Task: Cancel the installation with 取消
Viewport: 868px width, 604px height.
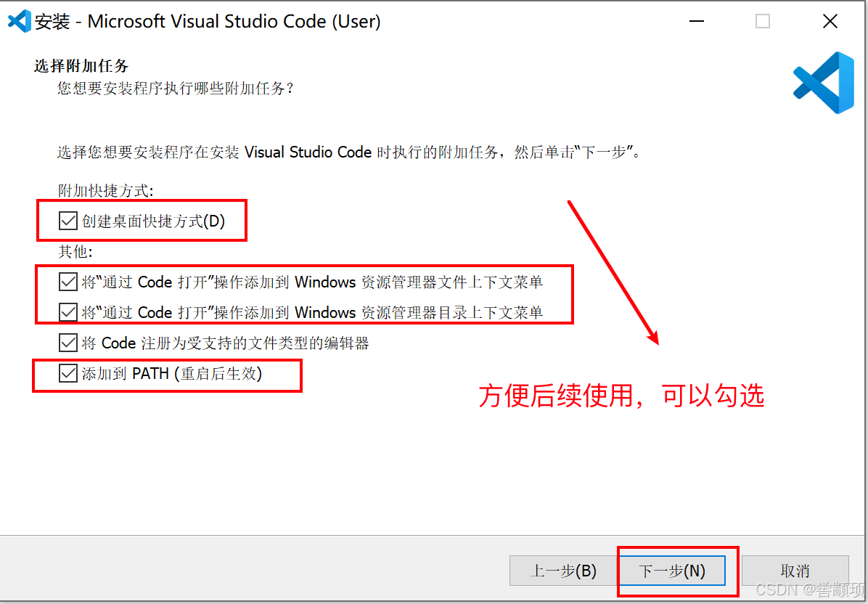Action: 795,571
